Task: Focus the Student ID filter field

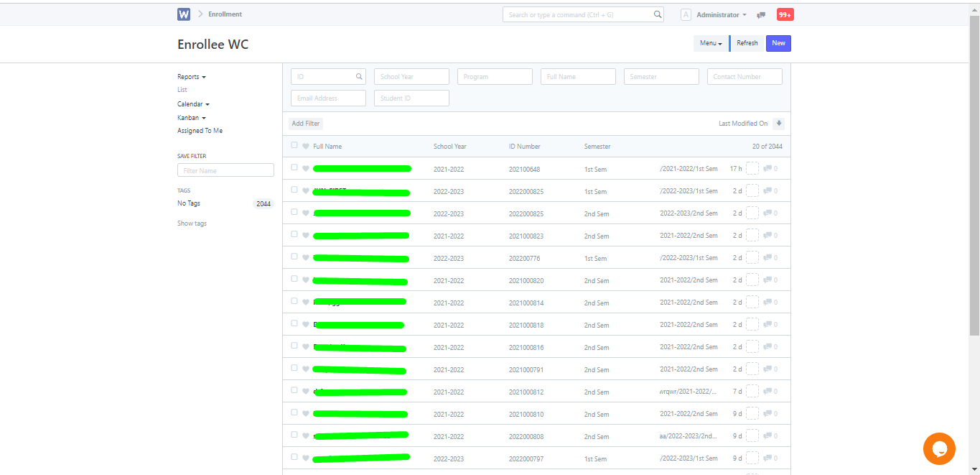Action: point(411,98)
